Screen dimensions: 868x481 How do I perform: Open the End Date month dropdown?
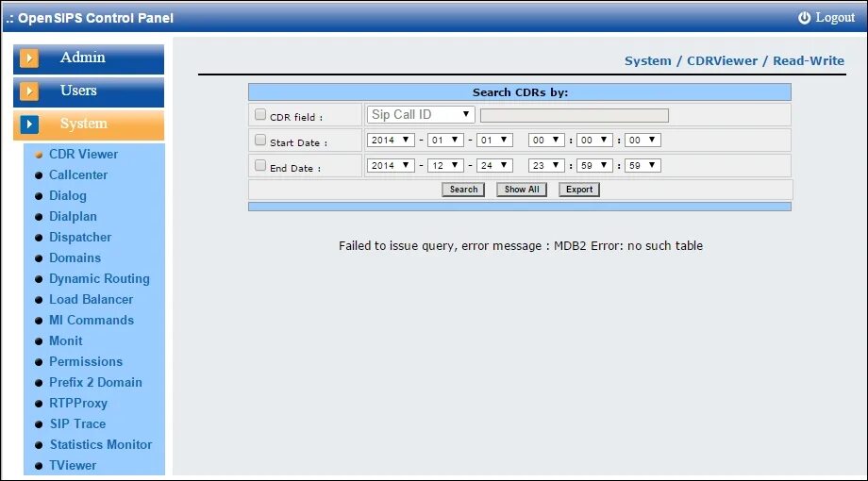coord(445,165)
